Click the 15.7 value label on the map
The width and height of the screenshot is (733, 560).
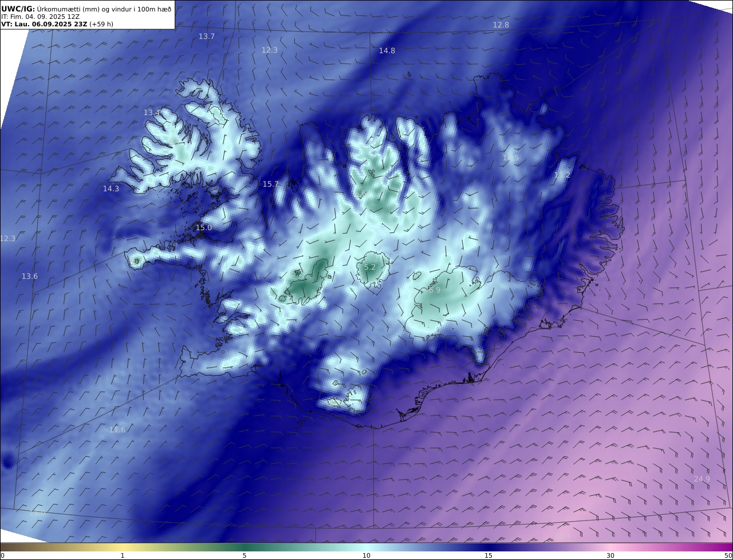click(271, 184)
